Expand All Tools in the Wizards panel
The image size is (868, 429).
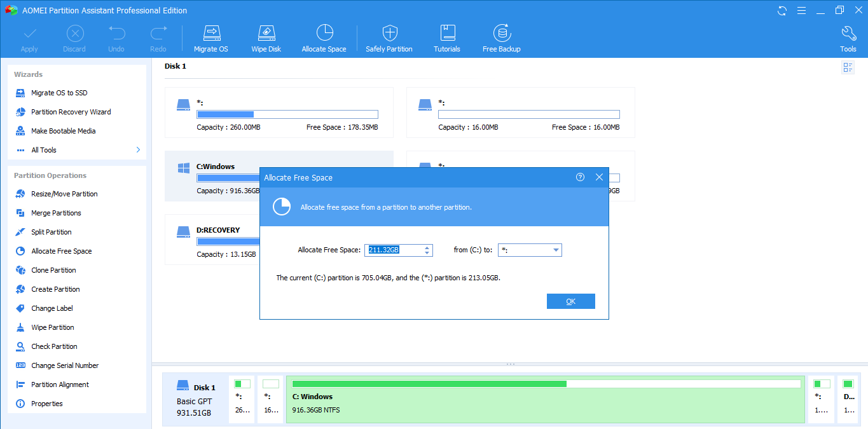(x=138, y=150)
